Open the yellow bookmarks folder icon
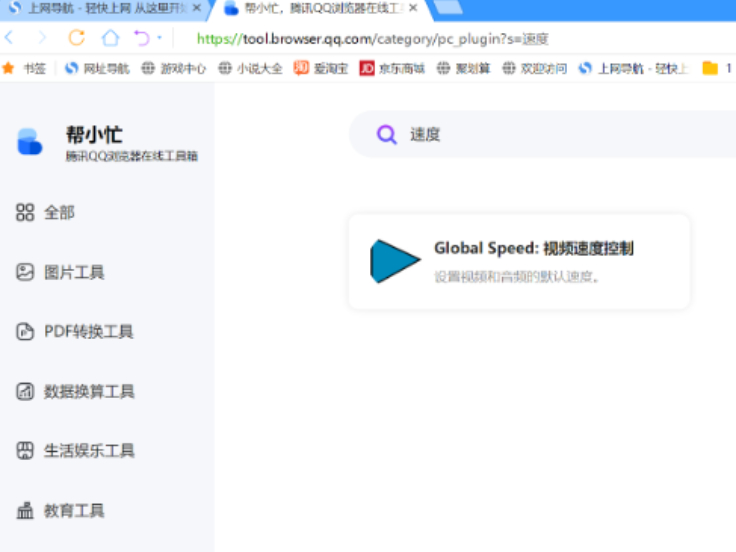This screenshot has height=552, width=736. (x=710, y=69)
